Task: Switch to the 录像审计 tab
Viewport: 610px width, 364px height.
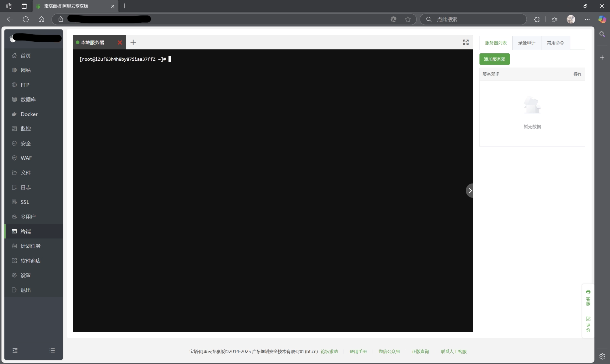Action: click(526, 43)
